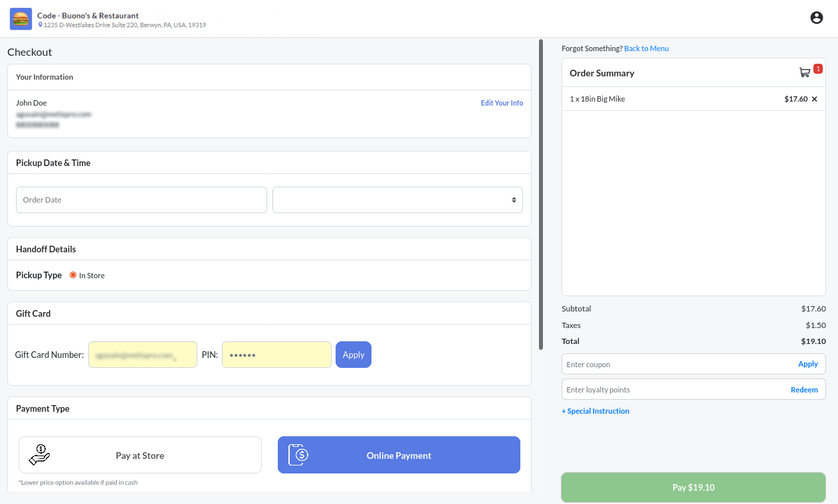Choose the Pay at Store payment option
Screen dimensions: 838x504
pos(140,455)
